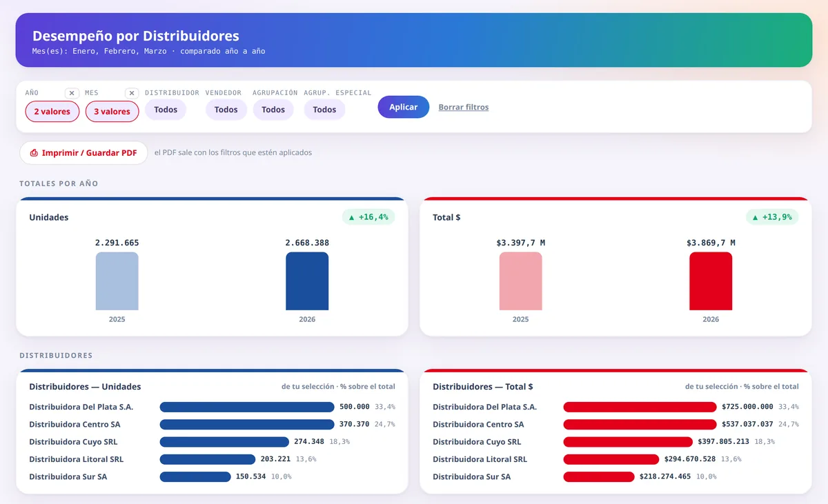828x504 pixels.
Task: Click Distribuidora Sur SA in Total $ list
Action: 471,476
